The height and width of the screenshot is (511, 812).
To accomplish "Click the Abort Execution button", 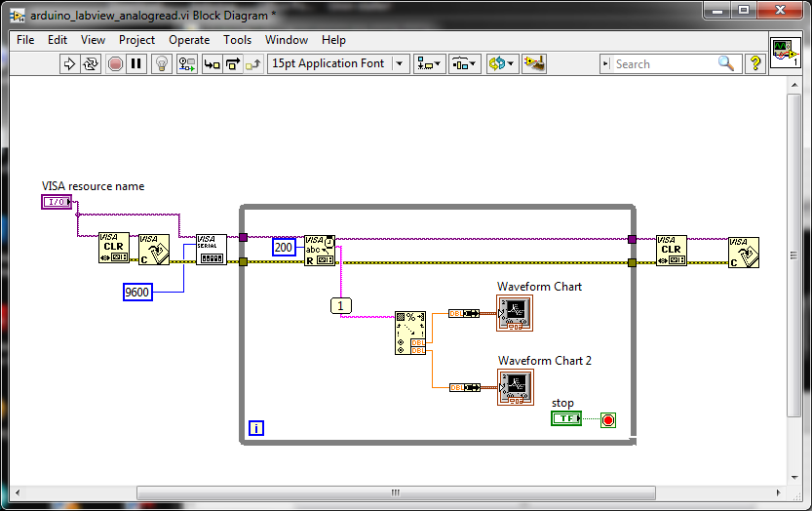I will coord(115,63).
